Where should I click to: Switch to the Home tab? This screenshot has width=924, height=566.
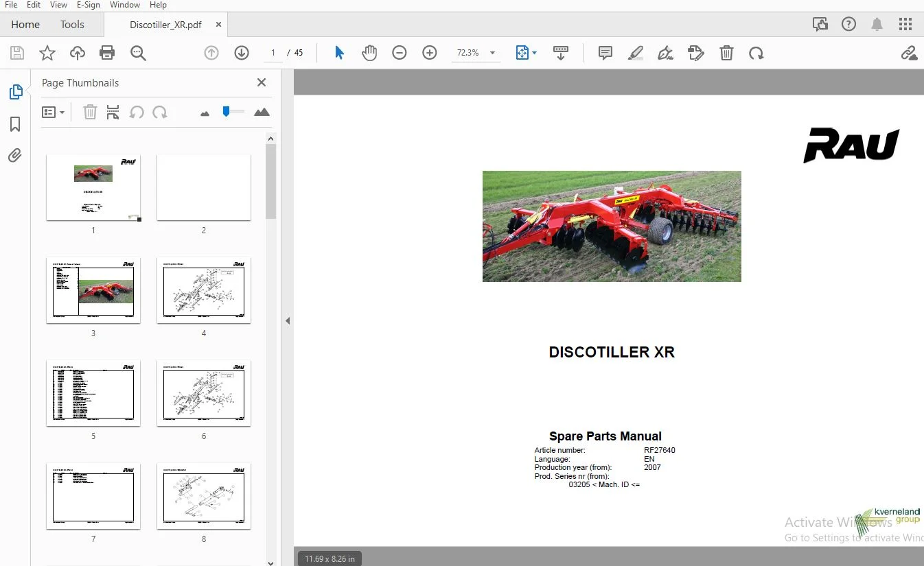point(25,24)
